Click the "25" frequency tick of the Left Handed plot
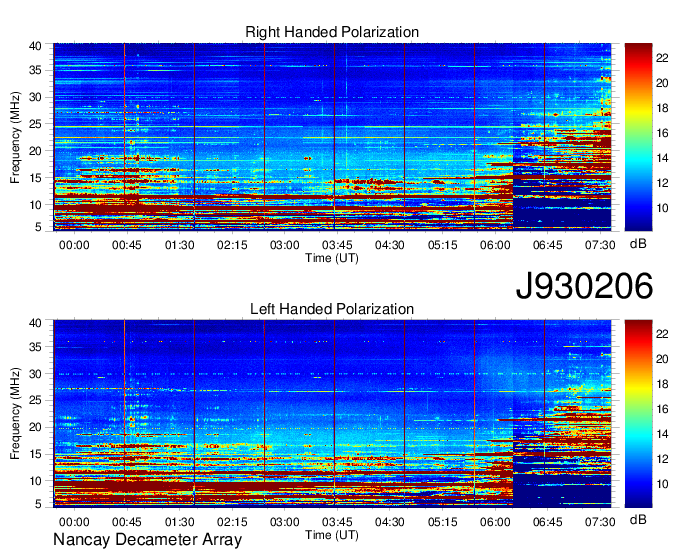 pos(35,401)
